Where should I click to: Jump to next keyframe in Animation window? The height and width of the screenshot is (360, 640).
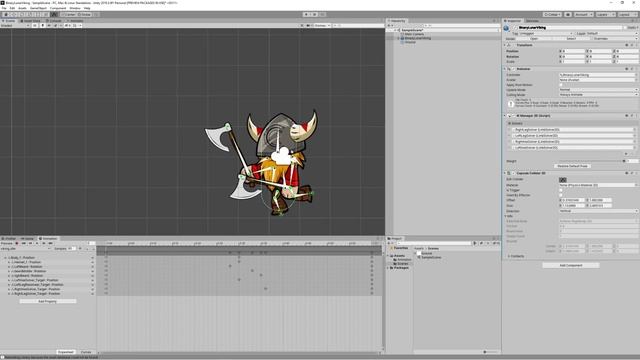(x=44, y=243)
